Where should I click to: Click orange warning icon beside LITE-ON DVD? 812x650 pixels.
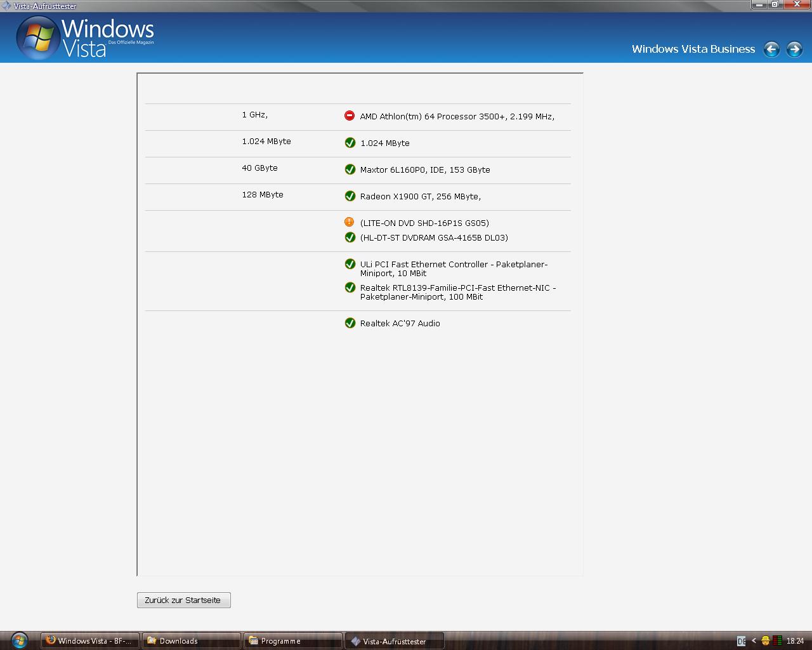click(350, 222)
